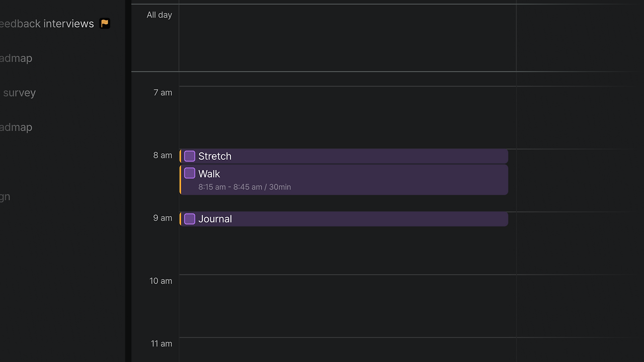Screen dimensions: 644x362
Task: Click the All day label
Action: (x=159, y=15)
